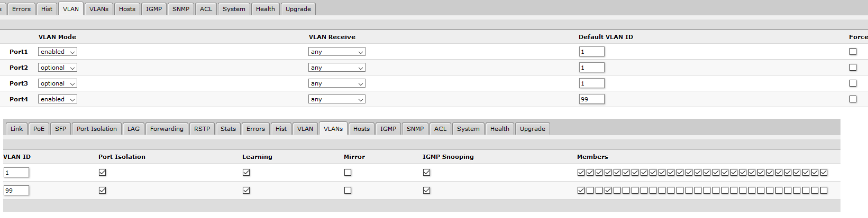Toggle Port Isolation for VLAN 99
The height and width of the screenshot is (218, 868).
[103, 191]
